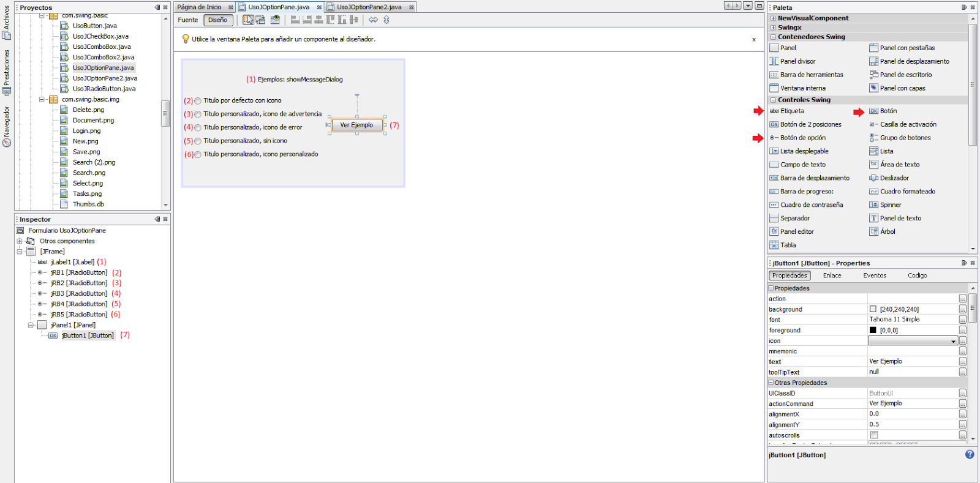Select UsoRadioButton.java in Proyectos
The height and width of the screenshot is (483, 980).
point(104,89)
